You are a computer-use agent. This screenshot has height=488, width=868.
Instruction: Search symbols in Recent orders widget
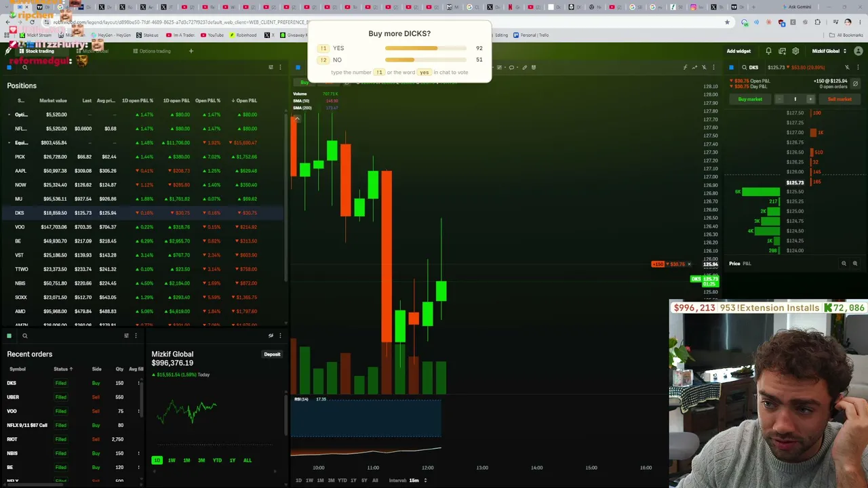point(24,335)
